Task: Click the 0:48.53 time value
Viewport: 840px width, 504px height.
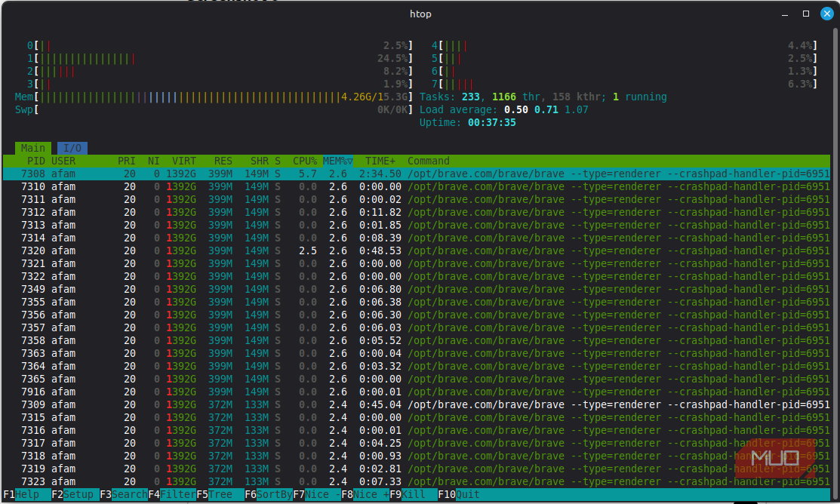Action: [380, 250]
